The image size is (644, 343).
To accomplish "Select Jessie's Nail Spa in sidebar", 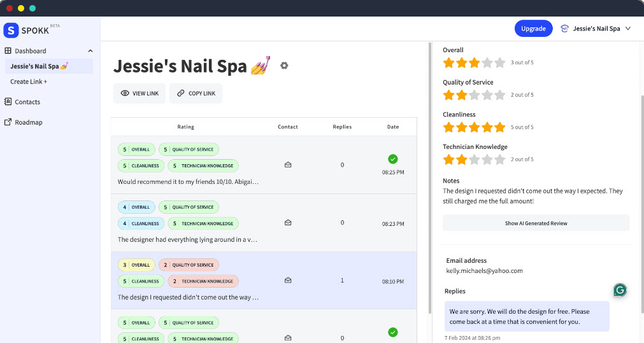I will [39, 66].
